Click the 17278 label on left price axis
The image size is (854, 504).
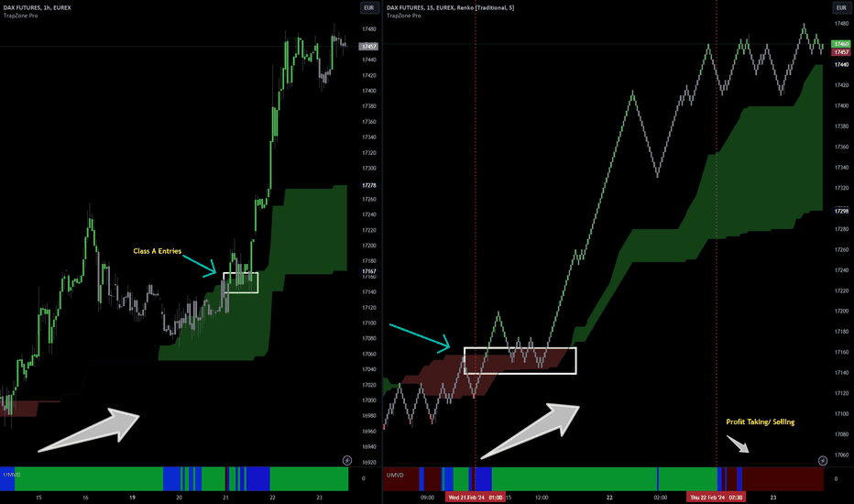click(368, 185)
